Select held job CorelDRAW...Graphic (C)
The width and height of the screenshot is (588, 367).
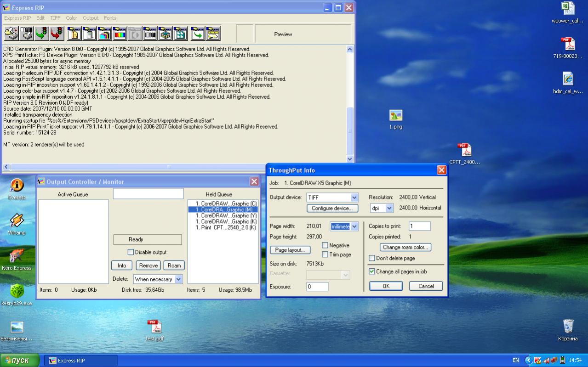(226, 203)
